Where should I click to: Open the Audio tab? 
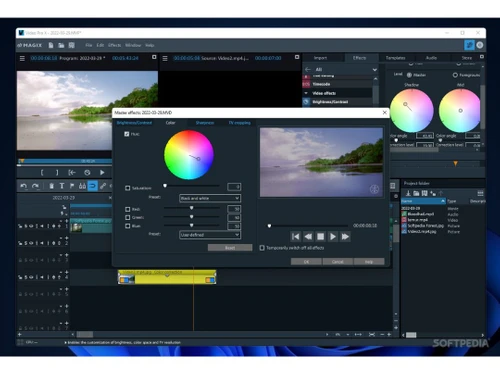(431, 58)
